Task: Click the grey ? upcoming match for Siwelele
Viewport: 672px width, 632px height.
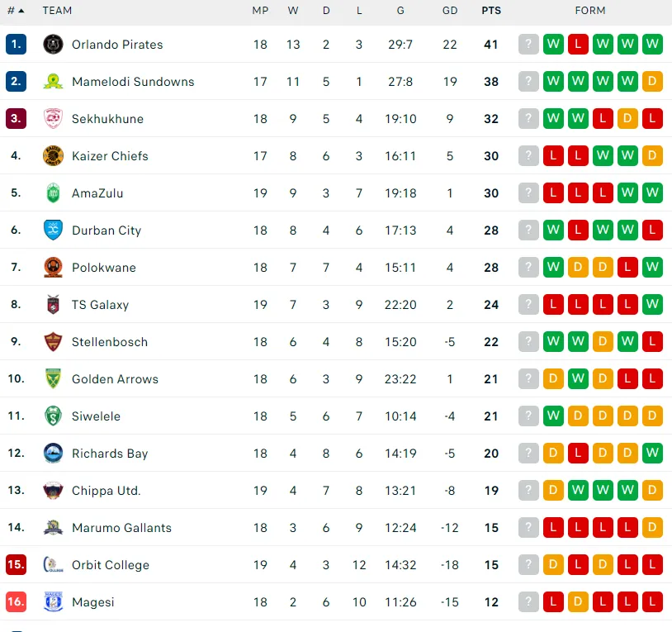Action: [528, 416]
